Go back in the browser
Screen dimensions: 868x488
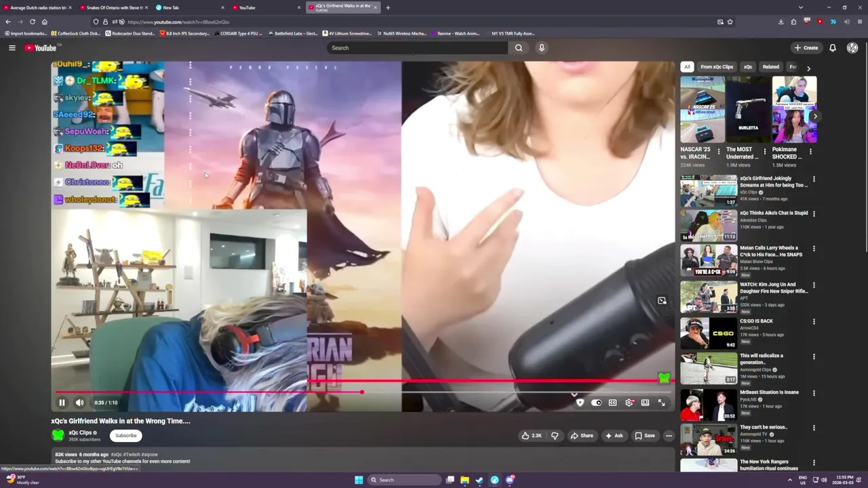pyautogui.click(x=7, y=22)
